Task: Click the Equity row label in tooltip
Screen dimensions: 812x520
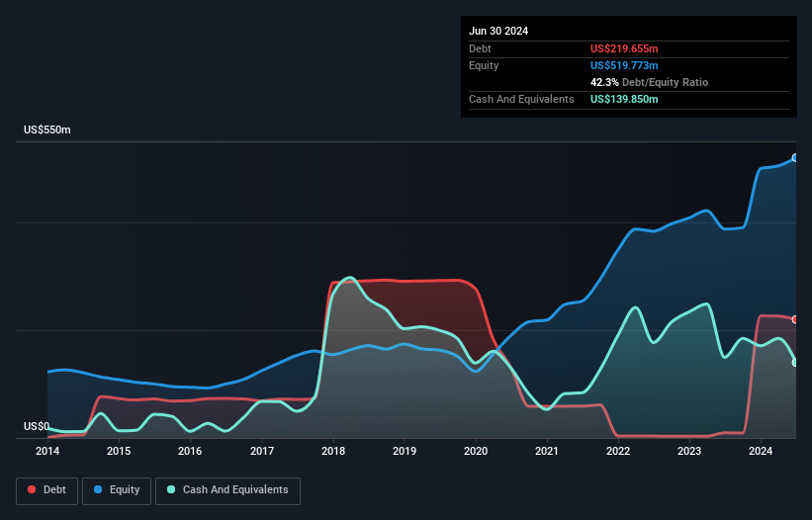Action: tap(484, 65)
